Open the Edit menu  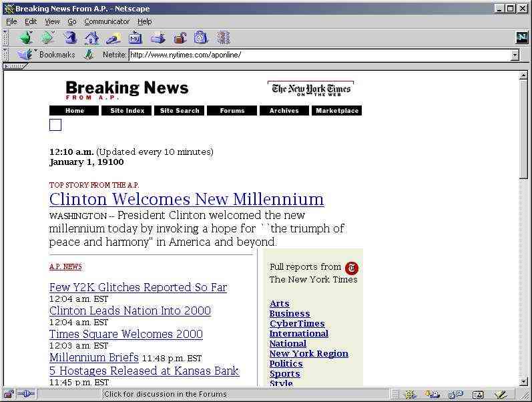[31, 21]
